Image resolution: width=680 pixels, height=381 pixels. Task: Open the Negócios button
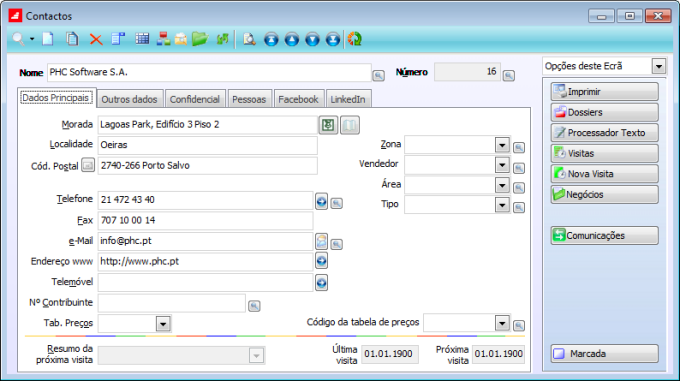click(x=605, y=194)
